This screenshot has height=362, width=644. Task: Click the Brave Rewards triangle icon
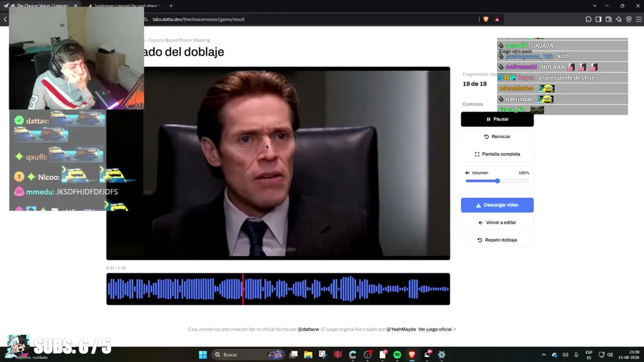pos(497,19)
